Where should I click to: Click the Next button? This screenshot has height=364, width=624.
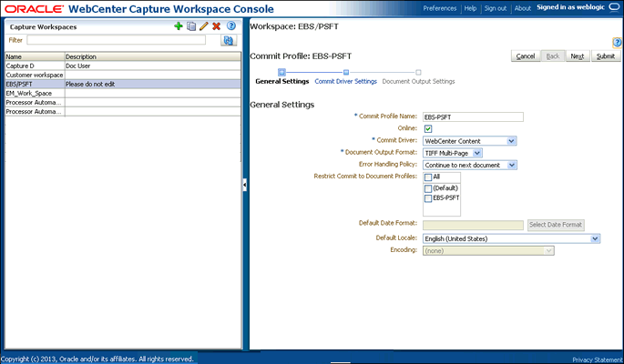(x=578, y=56)
